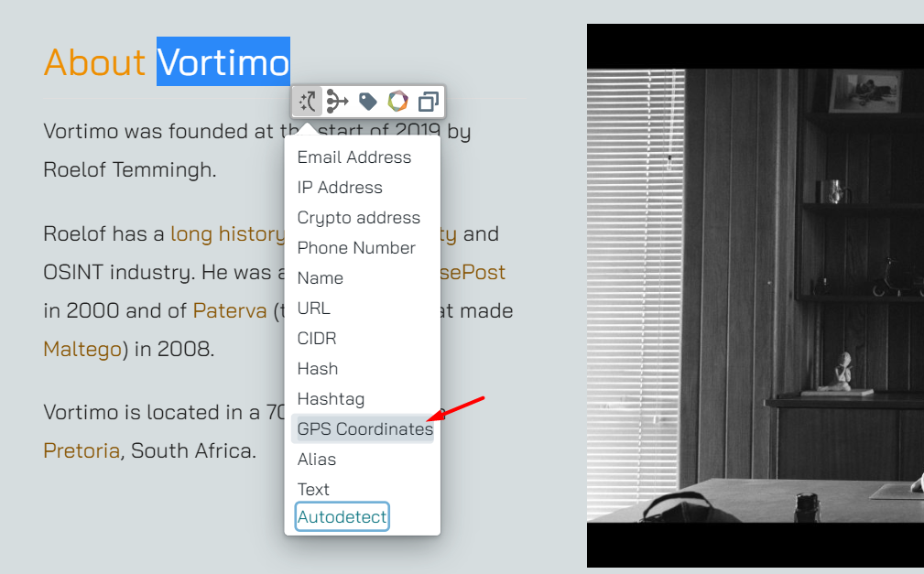Click the entity type icon in the popup toolbar

307,102
